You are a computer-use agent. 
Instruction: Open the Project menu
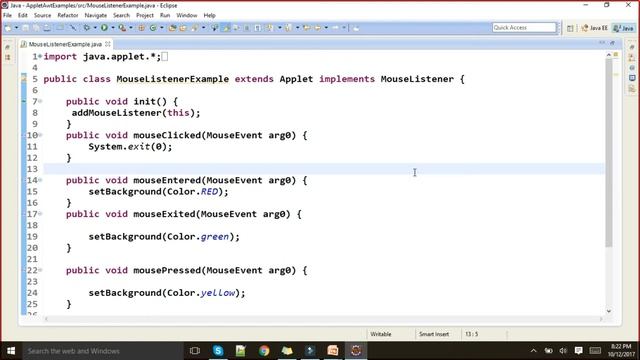tap(145, 15)
